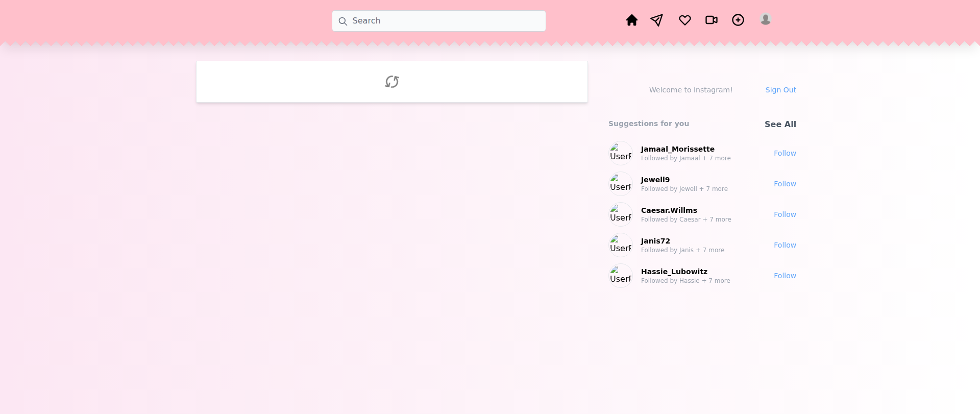Follow Hassie_Lubowitz
This screenshot has height=414, width=980.
click(785, 276)
